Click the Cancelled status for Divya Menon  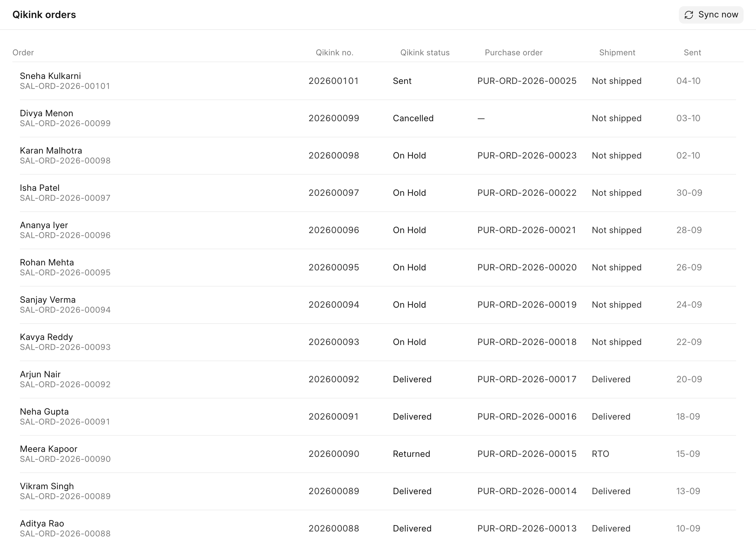[x=413, y=118]
